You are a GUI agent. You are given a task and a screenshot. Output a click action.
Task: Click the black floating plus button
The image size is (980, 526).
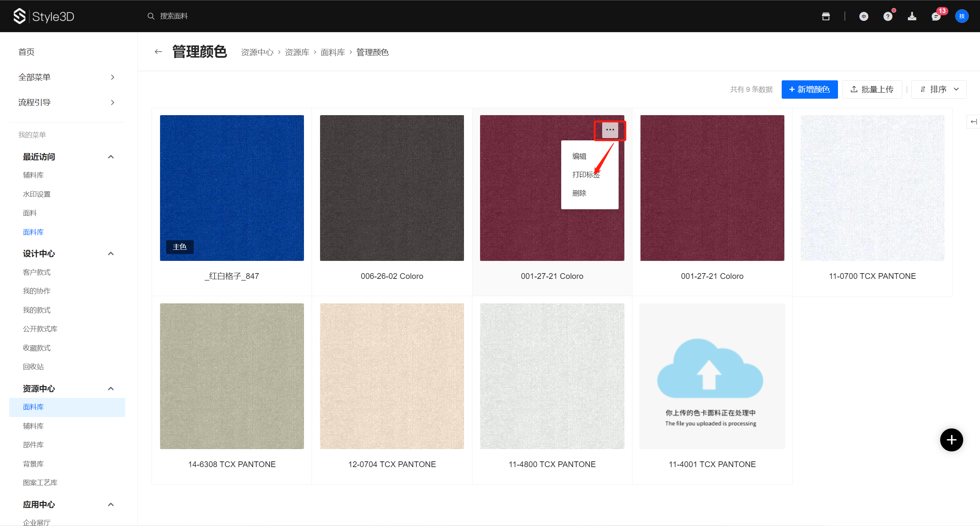click(x=951, y=440)
